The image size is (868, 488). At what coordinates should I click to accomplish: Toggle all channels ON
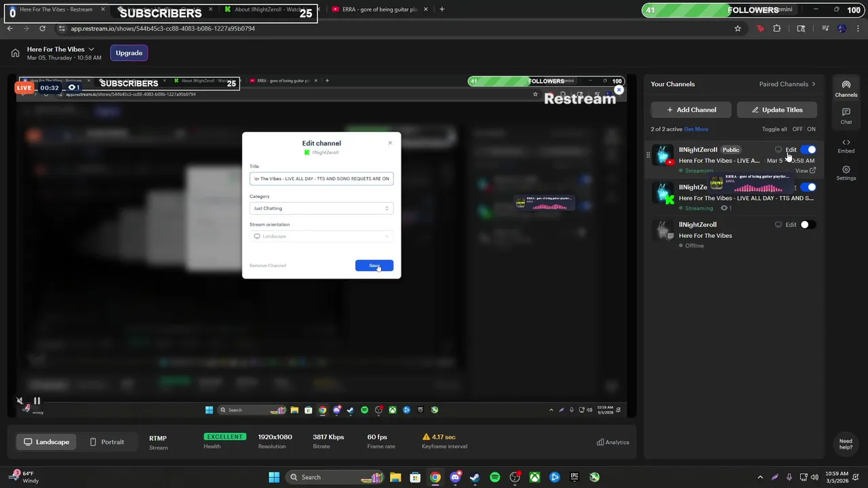click(x=811, y=129)
